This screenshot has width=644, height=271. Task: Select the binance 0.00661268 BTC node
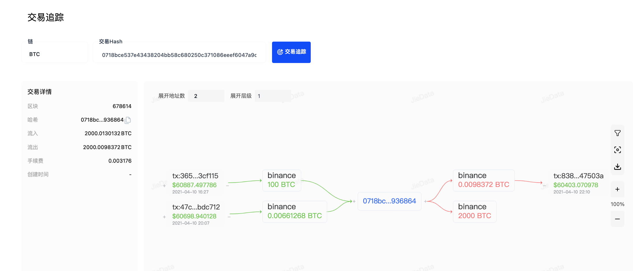click(295, 211)
